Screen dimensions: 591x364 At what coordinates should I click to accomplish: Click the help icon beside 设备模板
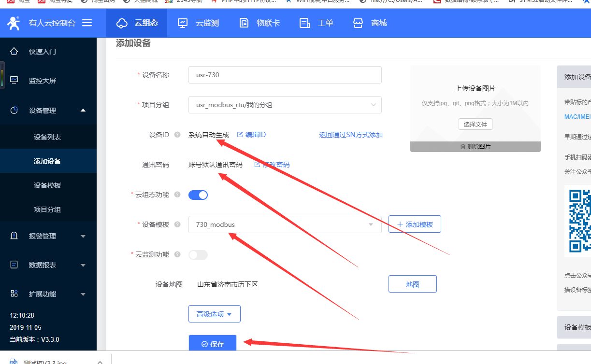tap(177, 224)
